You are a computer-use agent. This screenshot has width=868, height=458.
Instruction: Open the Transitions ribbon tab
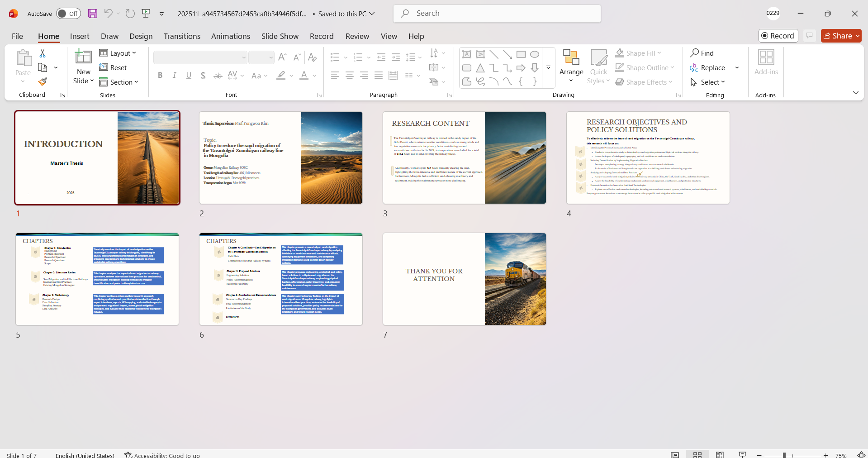pos(182,36)
